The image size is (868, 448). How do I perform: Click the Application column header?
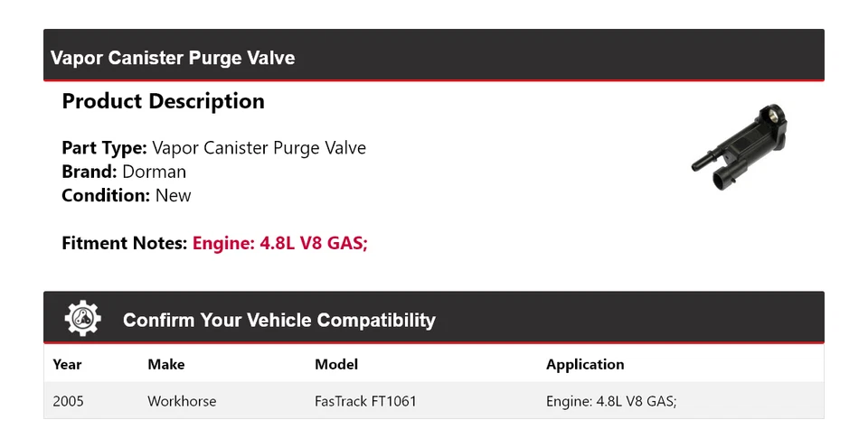click(585, 365)
